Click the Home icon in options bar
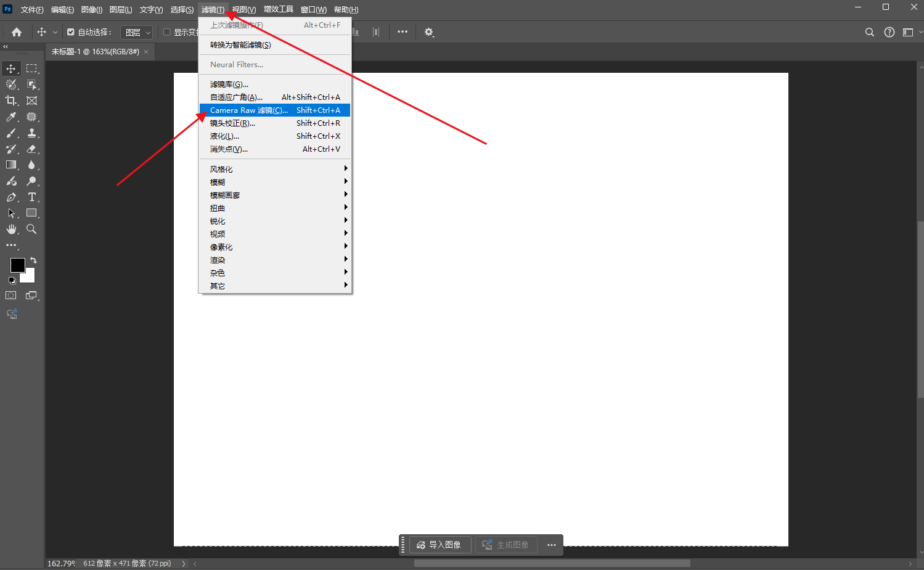924x570 pixels. pos(17,32)
